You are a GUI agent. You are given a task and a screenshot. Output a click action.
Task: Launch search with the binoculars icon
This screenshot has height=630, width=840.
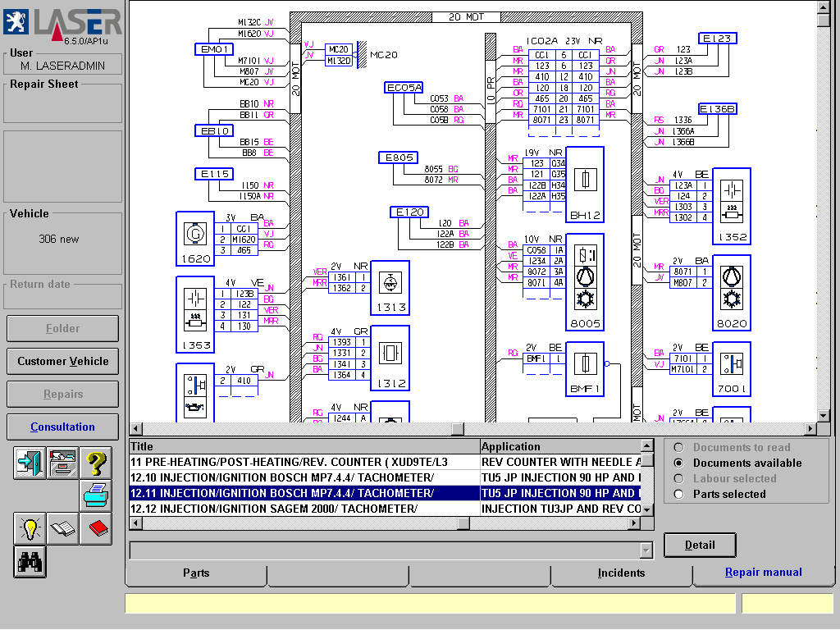[30, 562]
